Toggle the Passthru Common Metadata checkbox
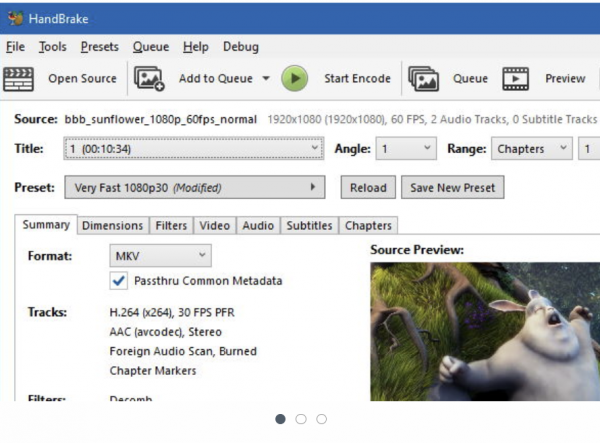Image resolution: width=600 pixels, height=443 pixels. (x=119, y=281)
